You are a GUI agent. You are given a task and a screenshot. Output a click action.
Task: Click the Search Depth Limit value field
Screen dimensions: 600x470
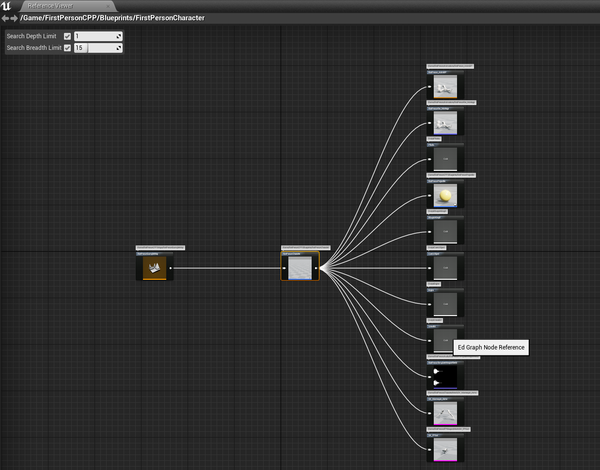pos(94,36)
